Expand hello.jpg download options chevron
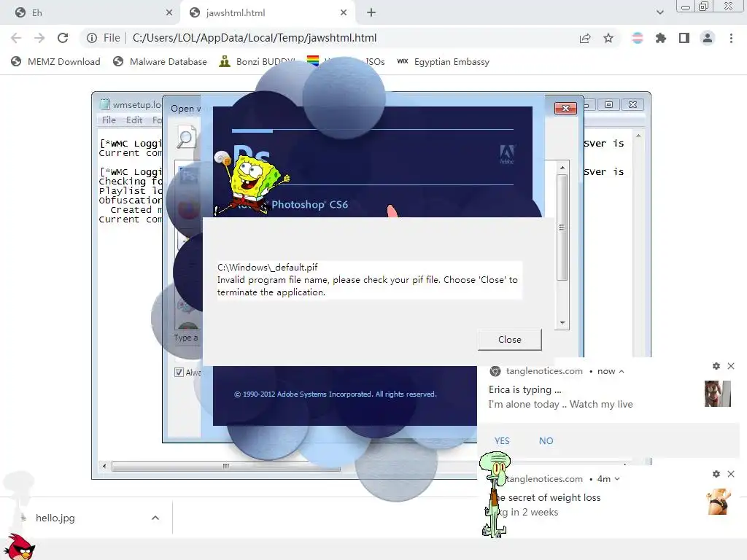This screenshot has height=560, width=747. click(x=155, y=518)
